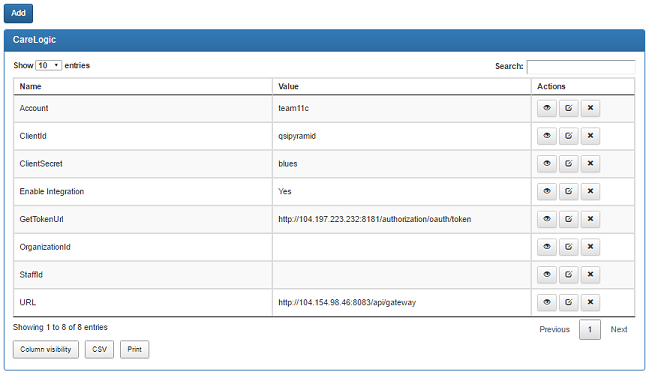Select the 'Yes' value cell

tap(401, 192)
